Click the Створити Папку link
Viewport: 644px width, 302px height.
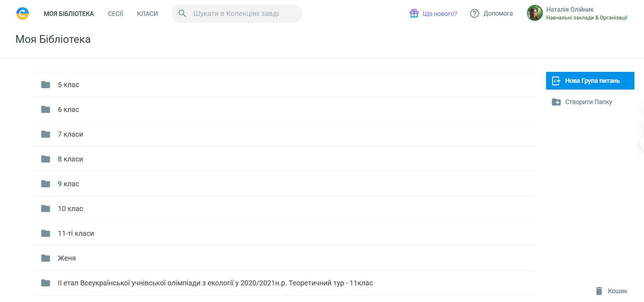[588, 102]
